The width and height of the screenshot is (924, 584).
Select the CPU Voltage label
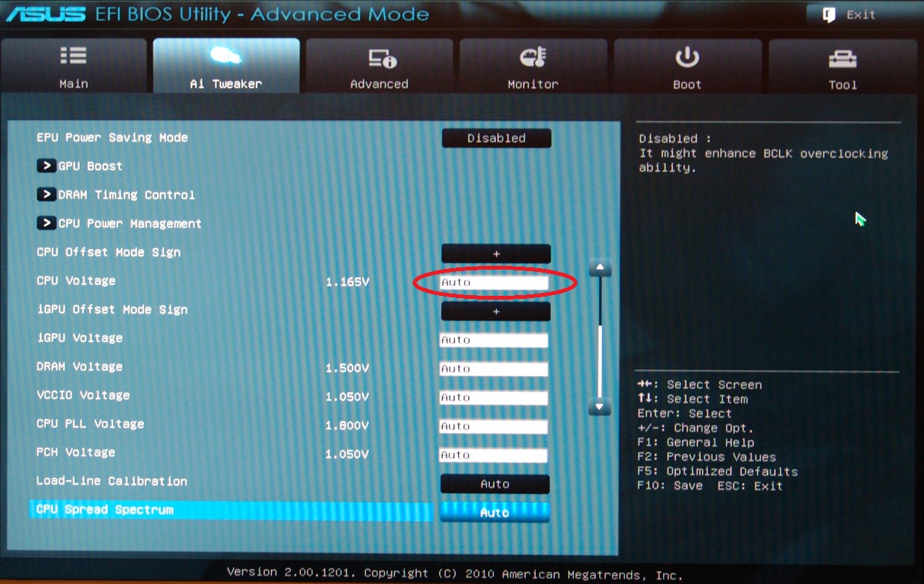tap(76, 280)
